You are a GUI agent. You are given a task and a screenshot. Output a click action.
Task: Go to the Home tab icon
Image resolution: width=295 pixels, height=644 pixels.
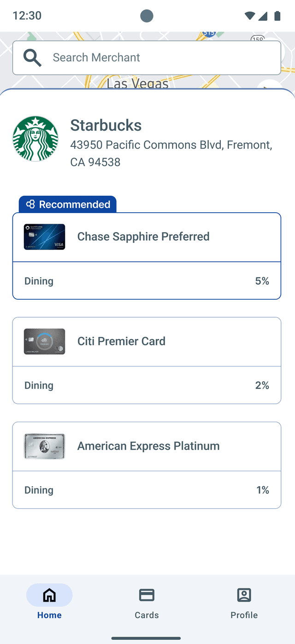pyautogui.click(x=49, y=595)
